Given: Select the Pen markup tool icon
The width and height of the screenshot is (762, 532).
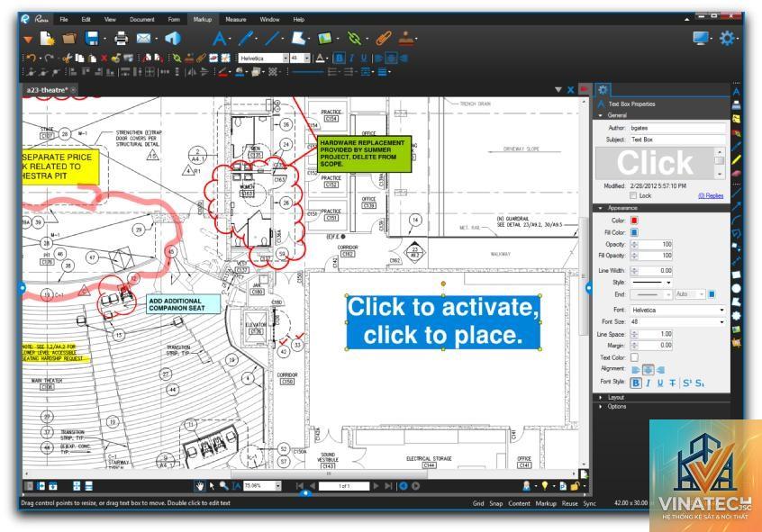Looking at the screenshot, I should [247, 39].
